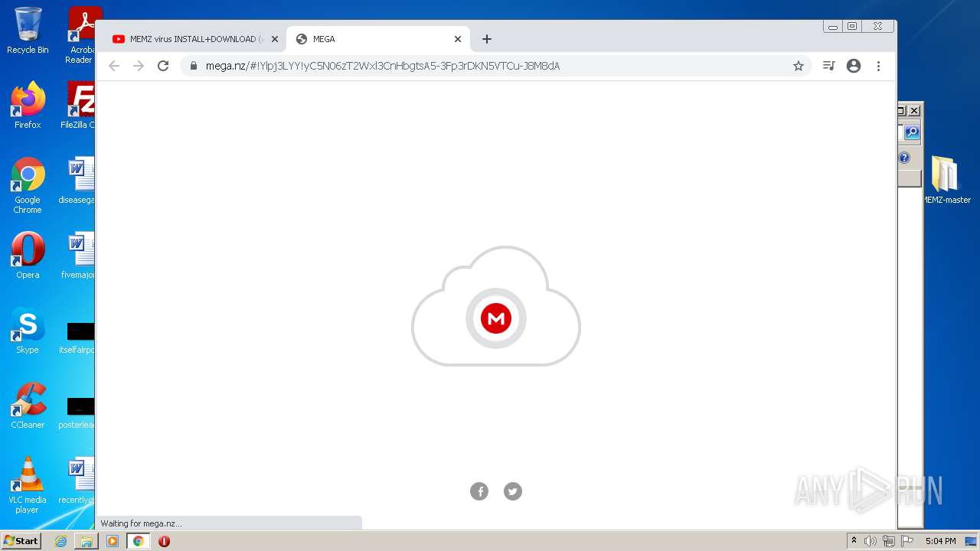Open the Windows Start menu

[21, 540]
